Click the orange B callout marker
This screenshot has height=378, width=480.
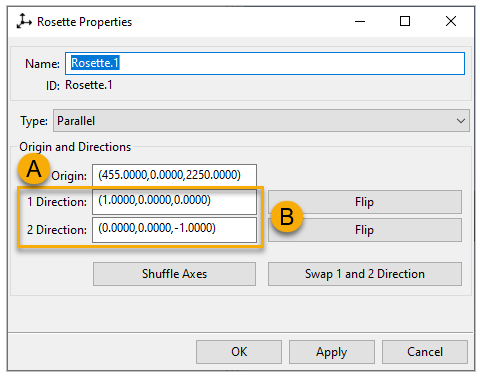click(287, 216)
